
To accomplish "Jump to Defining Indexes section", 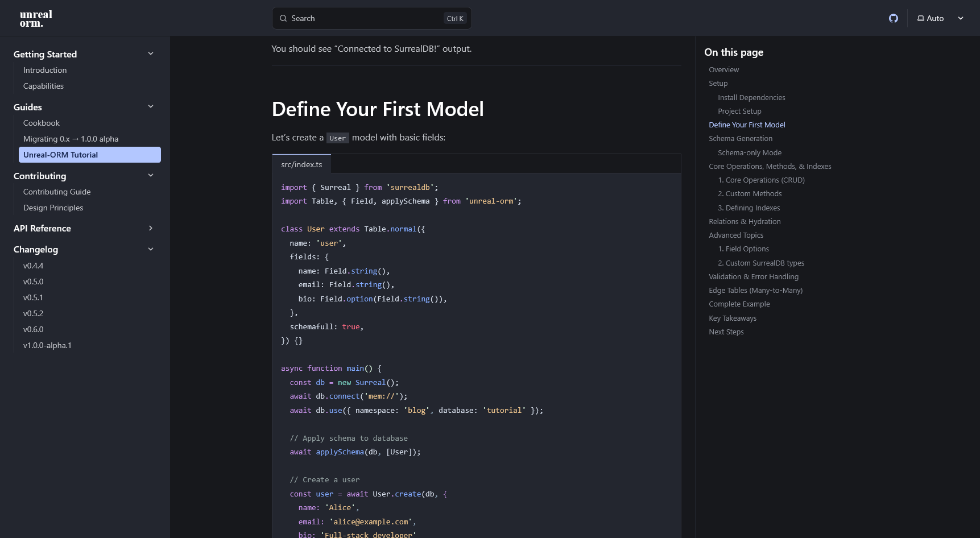I will (749, 208).
